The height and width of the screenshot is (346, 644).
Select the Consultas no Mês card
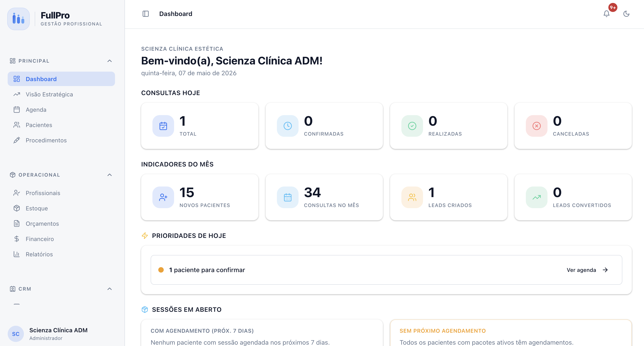(324, 197)
